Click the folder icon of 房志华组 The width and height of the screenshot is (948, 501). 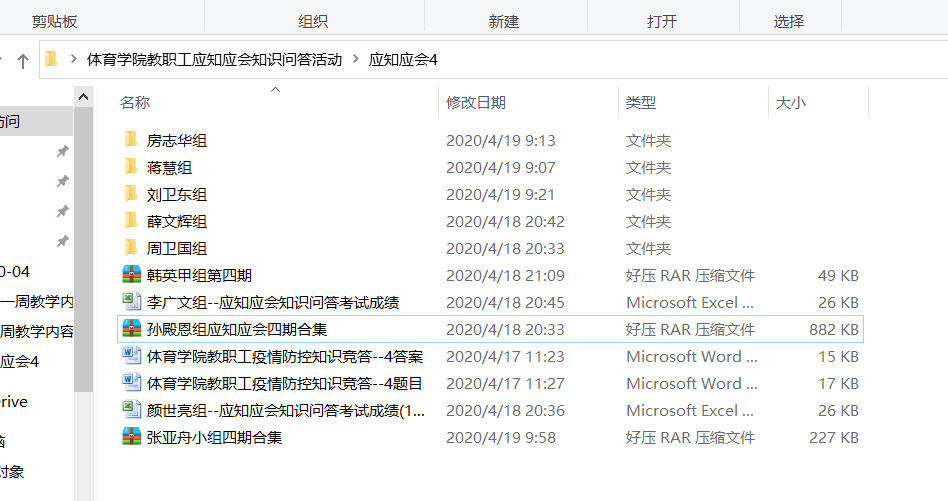130,140
